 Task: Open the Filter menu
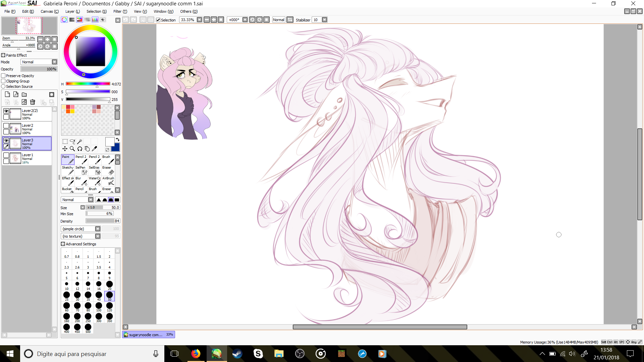(120, 11)
